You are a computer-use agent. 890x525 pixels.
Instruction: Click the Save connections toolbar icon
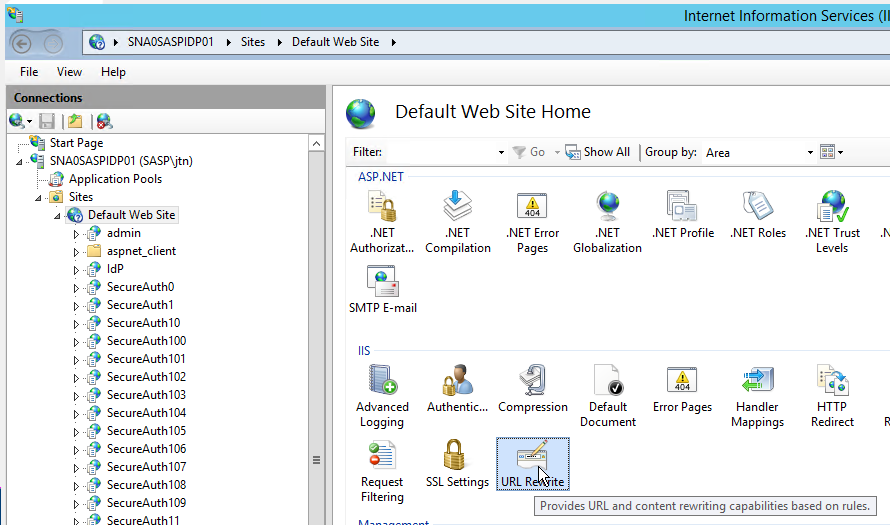click(47, 121)
